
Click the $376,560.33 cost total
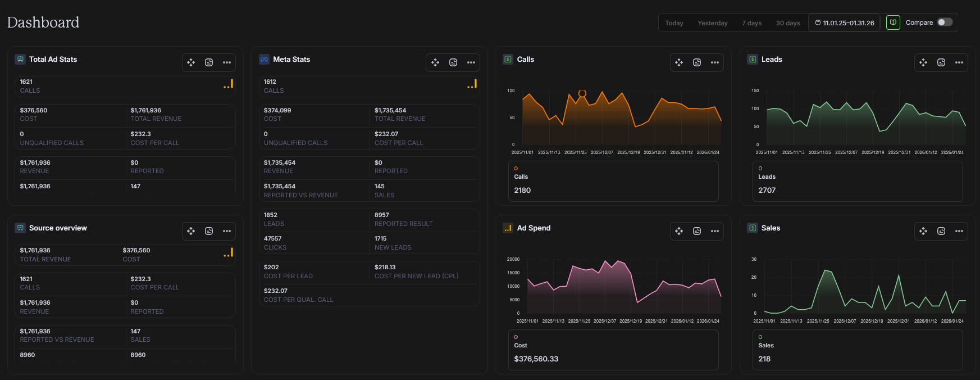tap(536, 359)
